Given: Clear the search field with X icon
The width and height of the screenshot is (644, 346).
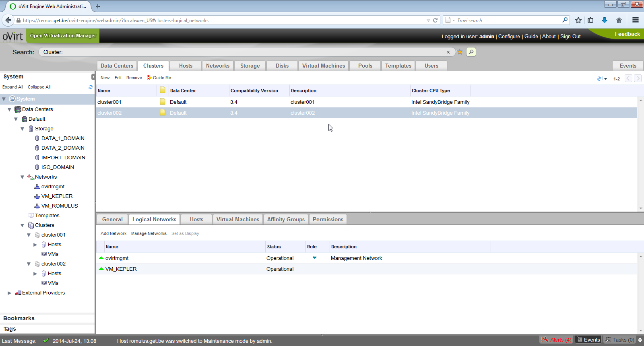Looking at the screenshot, I should click(x=448, y=52).
